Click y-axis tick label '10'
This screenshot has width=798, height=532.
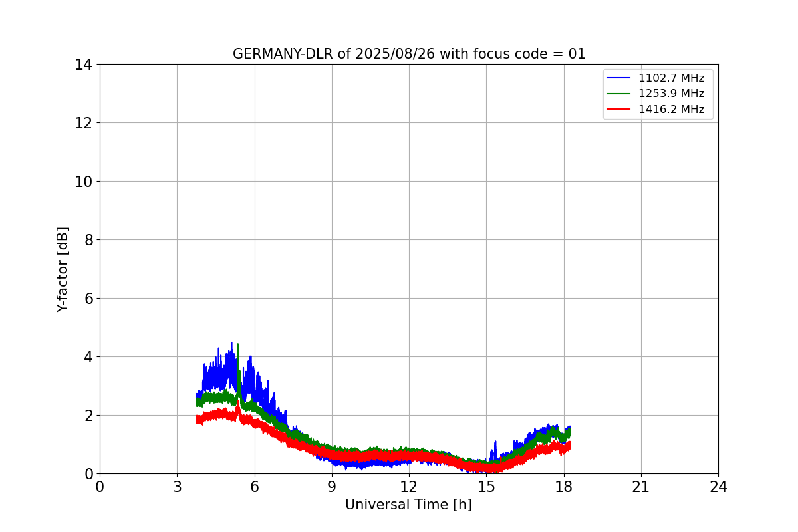[x=83, y=182]
